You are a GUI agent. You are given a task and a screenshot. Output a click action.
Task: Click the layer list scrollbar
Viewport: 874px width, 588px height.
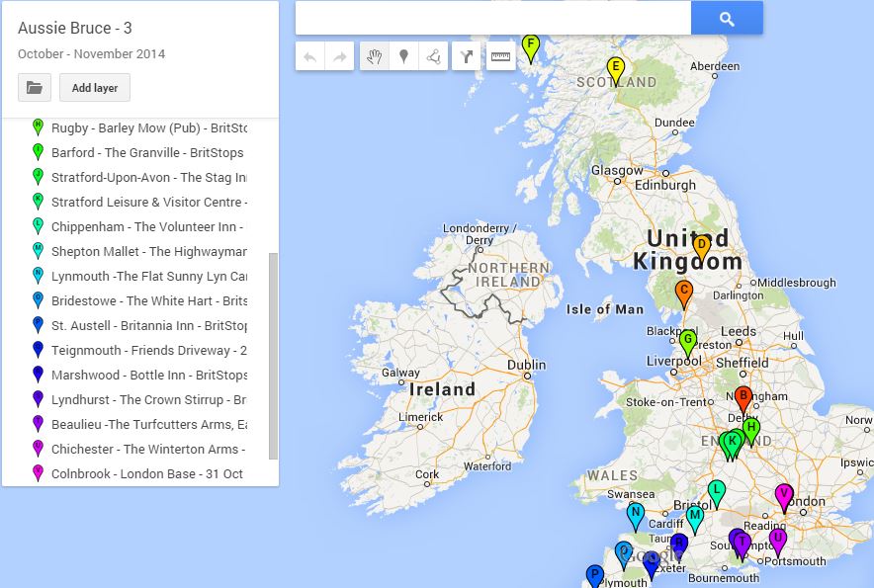click(274, 356)
